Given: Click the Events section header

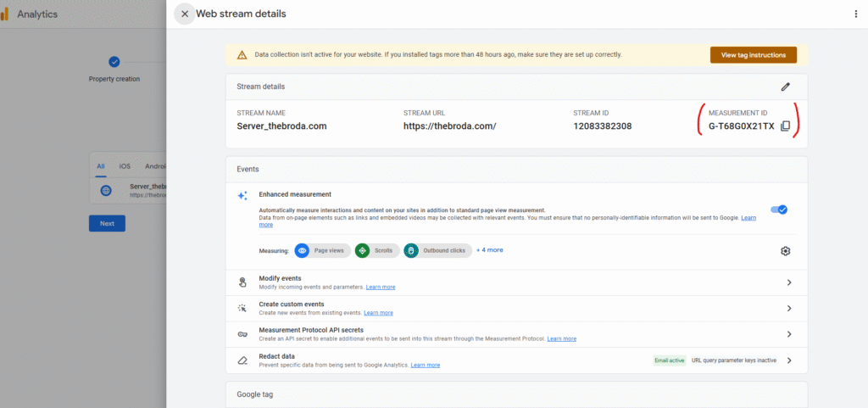Looking at the screenshot, I should pos(248,170).
